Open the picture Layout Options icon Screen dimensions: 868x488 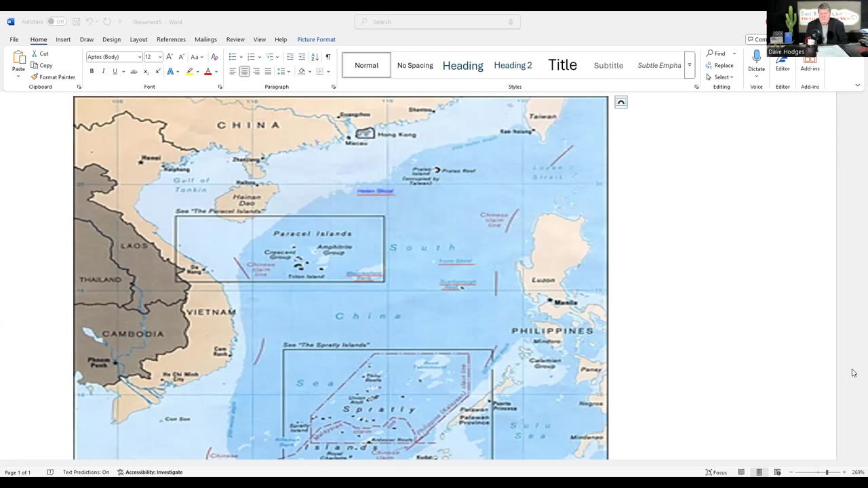(620, 102)
